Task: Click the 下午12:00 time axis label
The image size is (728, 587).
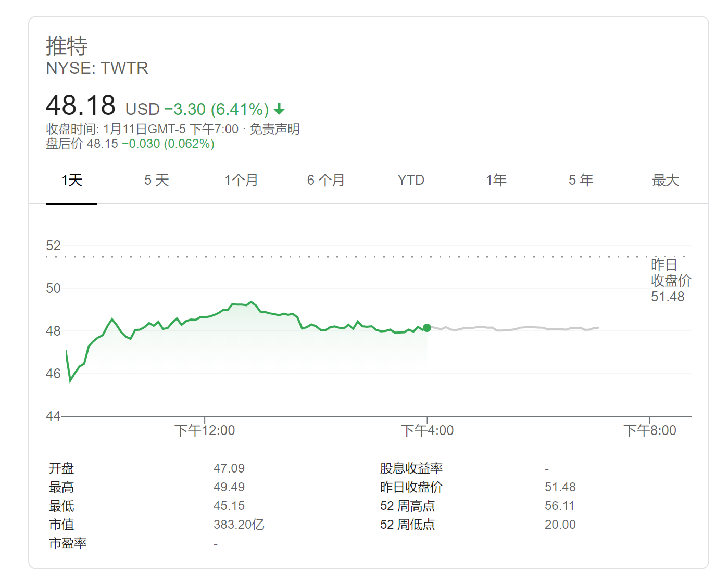Action: (x=205, y=430)
